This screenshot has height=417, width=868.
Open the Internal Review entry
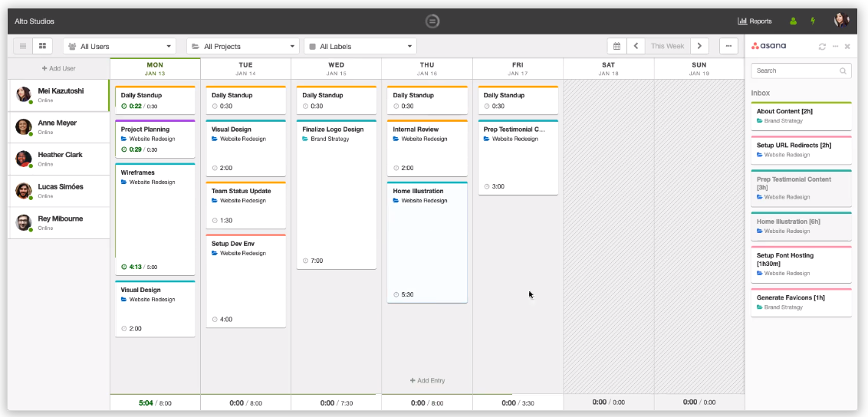427,148
